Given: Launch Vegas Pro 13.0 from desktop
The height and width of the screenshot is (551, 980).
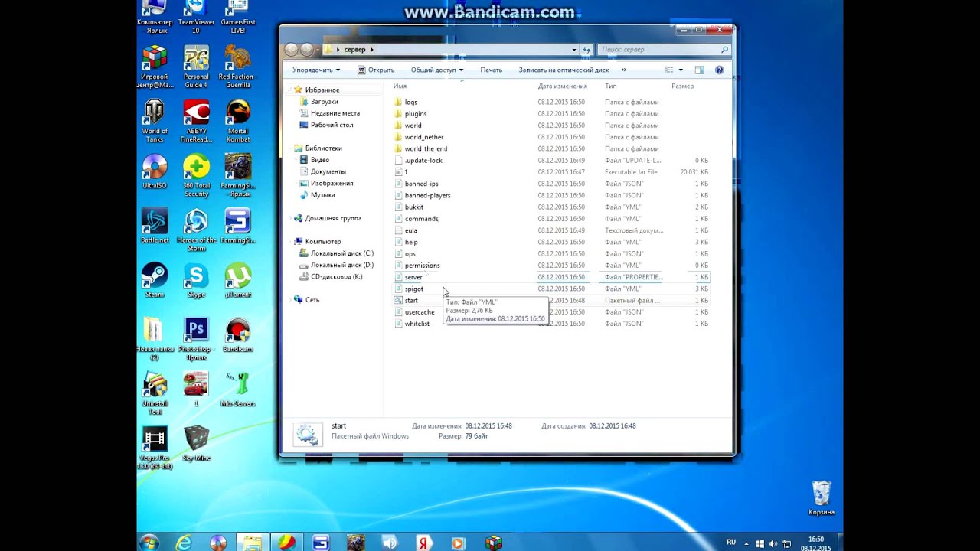Looking at the screenshot, I should pos(155,448).
